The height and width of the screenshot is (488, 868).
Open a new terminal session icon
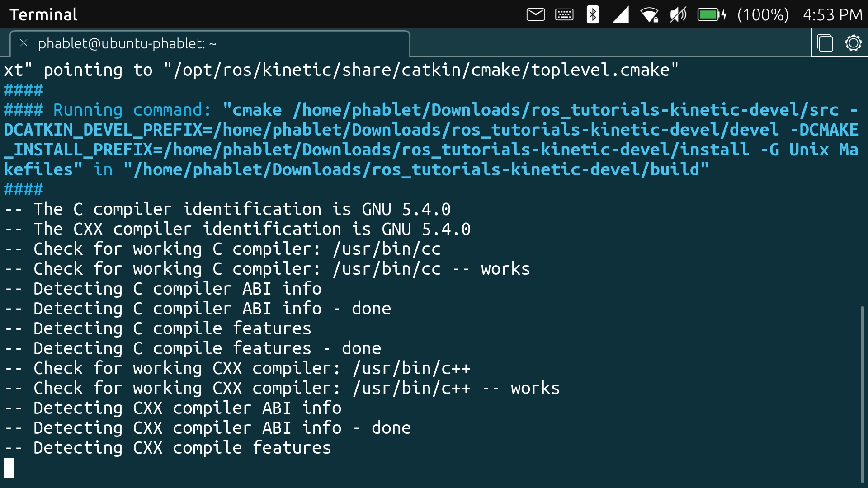pos(826,43)
